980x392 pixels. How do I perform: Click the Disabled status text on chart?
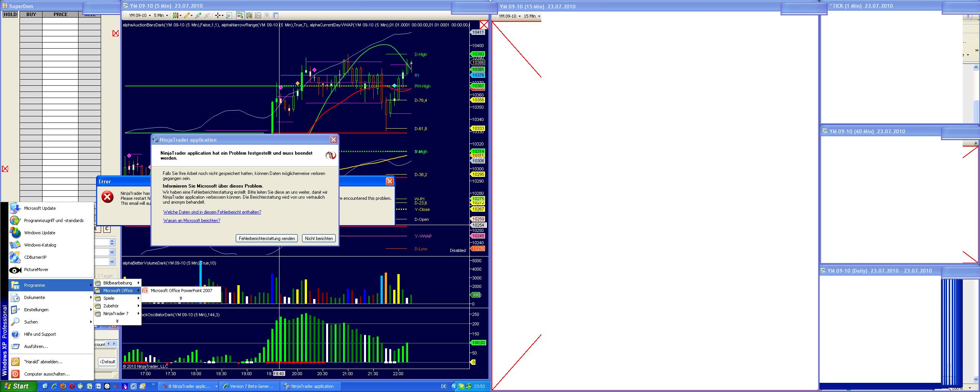click(457, 250)
